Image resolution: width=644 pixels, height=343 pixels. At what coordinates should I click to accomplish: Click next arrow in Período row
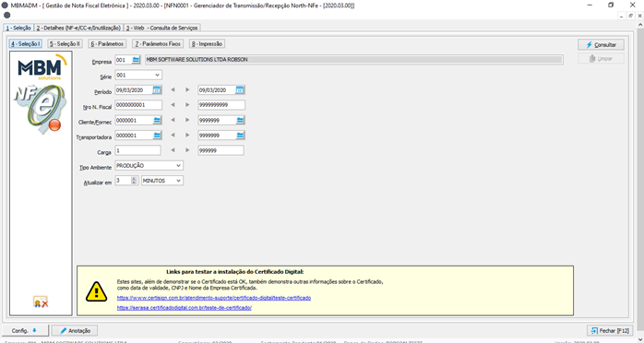[x=187, y=89]
